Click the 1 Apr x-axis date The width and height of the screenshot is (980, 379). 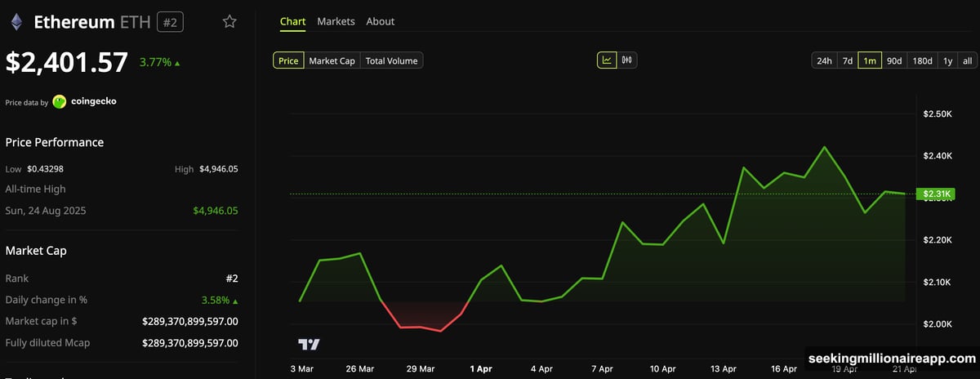coord(482,369)
